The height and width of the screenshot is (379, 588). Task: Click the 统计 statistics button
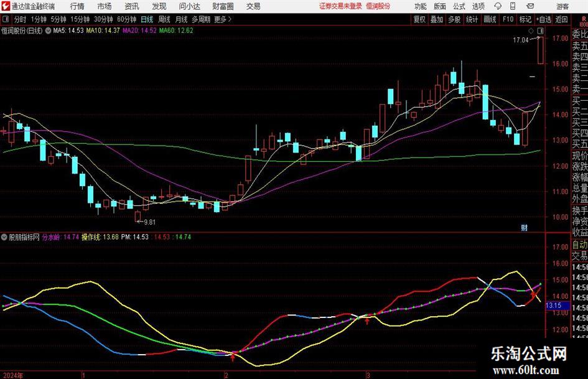coord(472,19)
